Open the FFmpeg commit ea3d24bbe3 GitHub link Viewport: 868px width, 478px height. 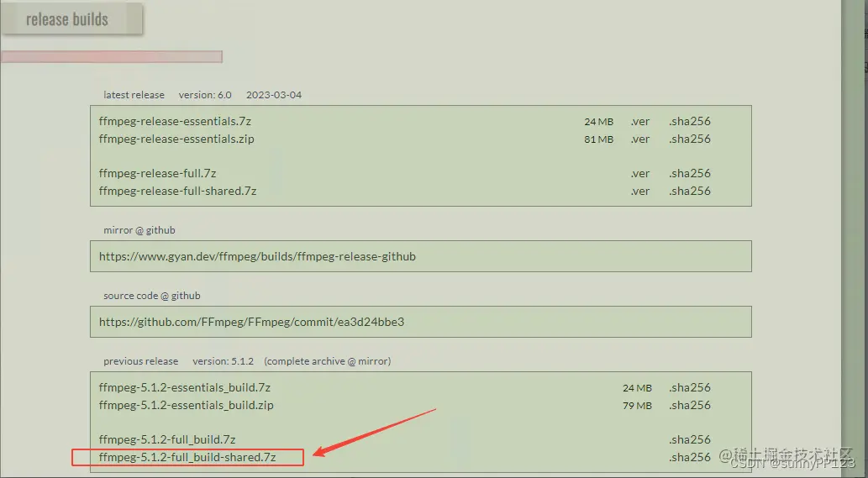pos(251,322)
